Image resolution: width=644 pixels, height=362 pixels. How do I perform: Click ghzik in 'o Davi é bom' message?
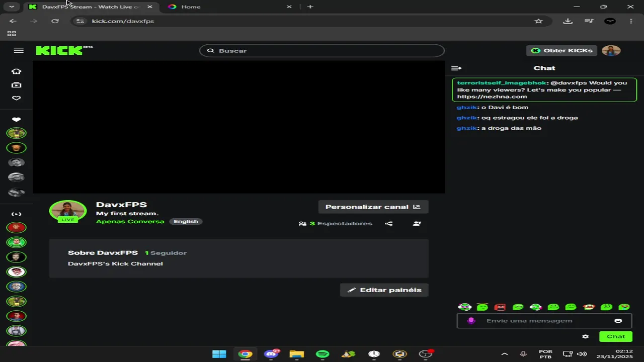click(x=466, y=107)
